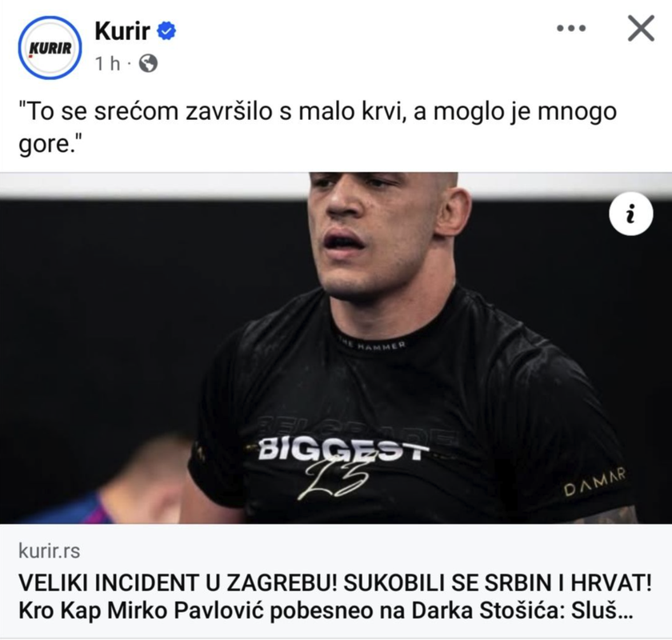Click the gray link card footer

336,581
